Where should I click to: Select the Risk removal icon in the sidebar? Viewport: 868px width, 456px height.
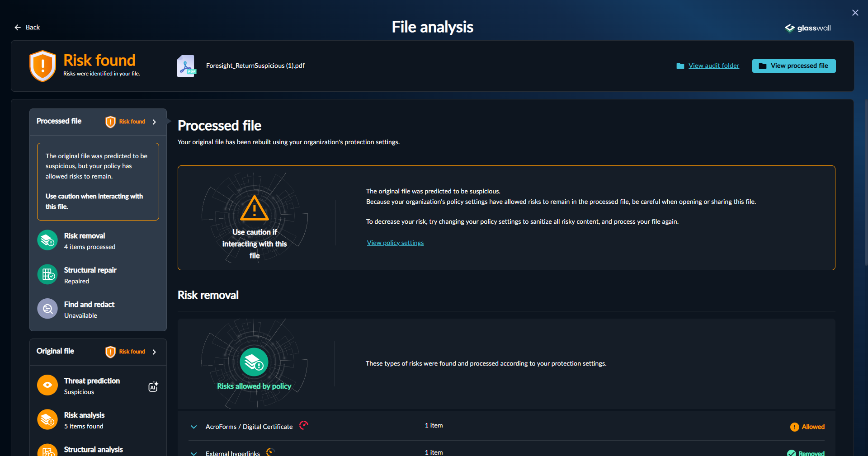point(47,240)
